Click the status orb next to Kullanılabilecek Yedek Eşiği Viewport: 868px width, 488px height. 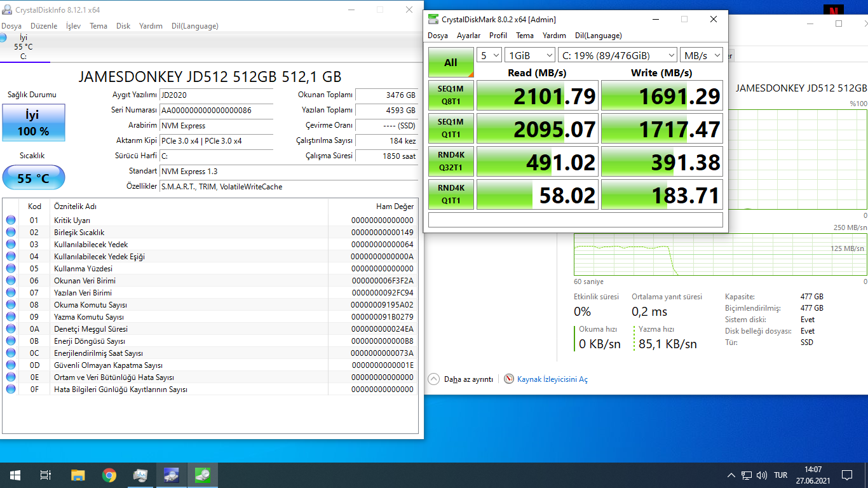coord(11,257)
